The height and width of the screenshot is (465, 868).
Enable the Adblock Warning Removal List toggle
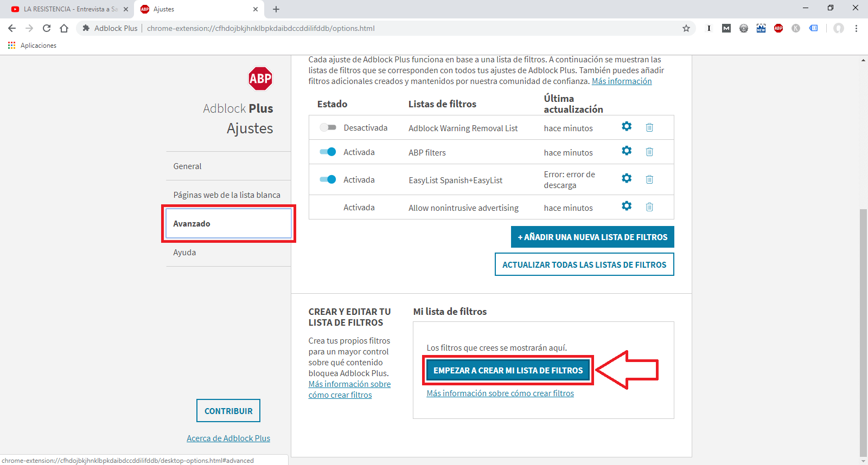click(328, 127)
